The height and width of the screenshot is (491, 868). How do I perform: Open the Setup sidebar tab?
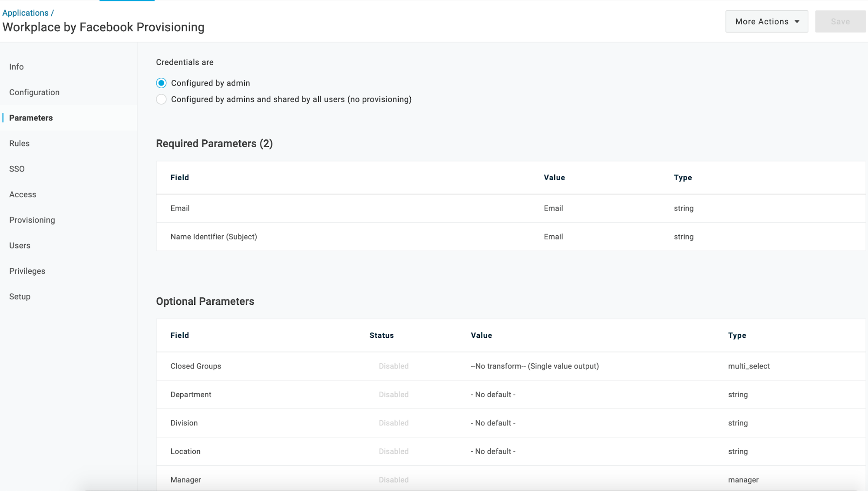(x=20, y=297)
